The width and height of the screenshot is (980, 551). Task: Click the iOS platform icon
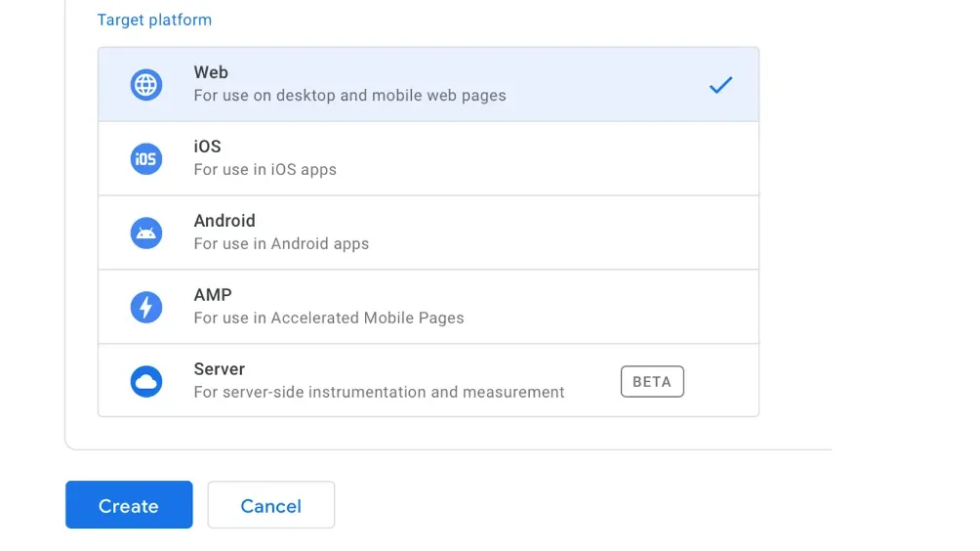[146, 159]
